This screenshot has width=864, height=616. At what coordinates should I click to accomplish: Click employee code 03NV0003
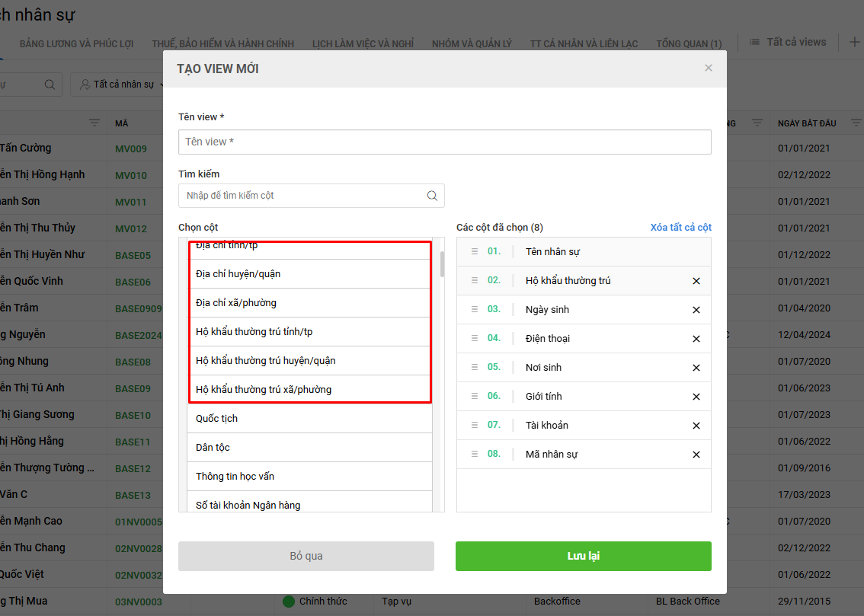(x=139, y=602)
